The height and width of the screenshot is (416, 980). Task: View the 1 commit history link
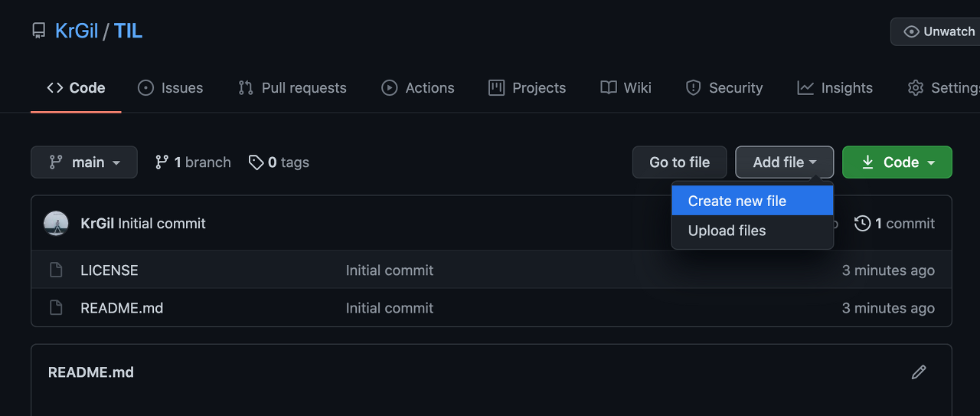pos(895,224)
